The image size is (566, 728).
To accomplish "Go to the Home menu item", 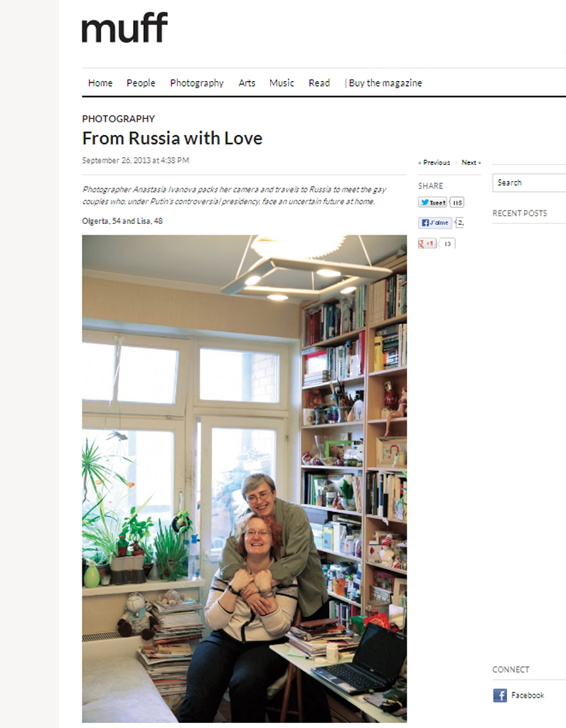I will point(100,83).
